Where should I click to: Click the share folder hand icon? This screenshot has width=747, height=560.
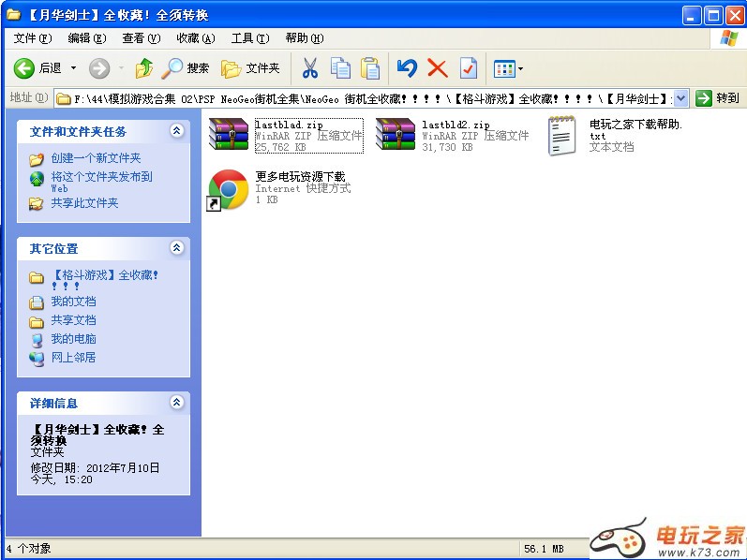click(x=37, y=204)
